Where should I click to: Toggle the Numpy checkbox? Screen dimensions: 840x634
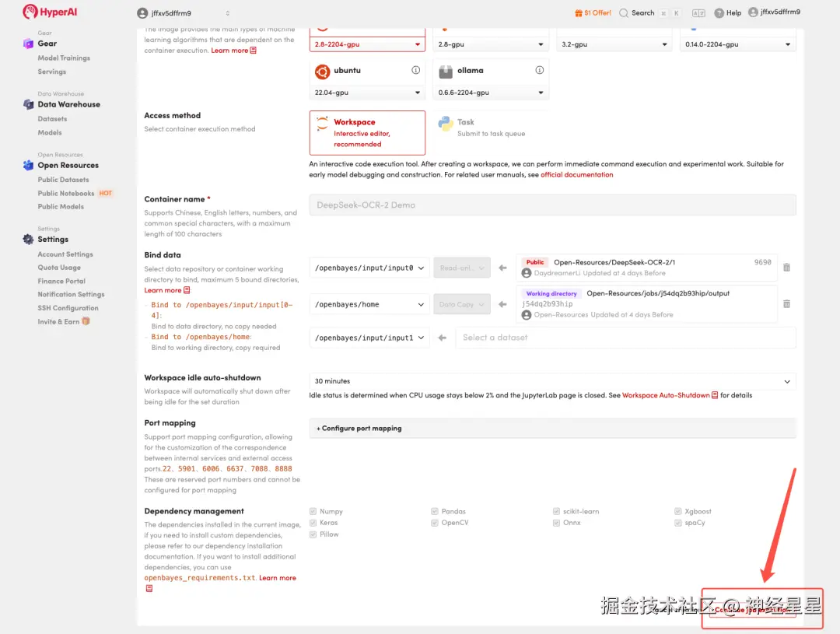313,511
